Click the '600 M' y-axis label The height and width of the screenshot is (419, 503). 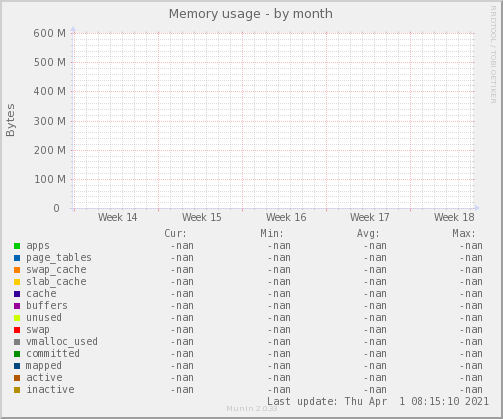click(49, 33)
